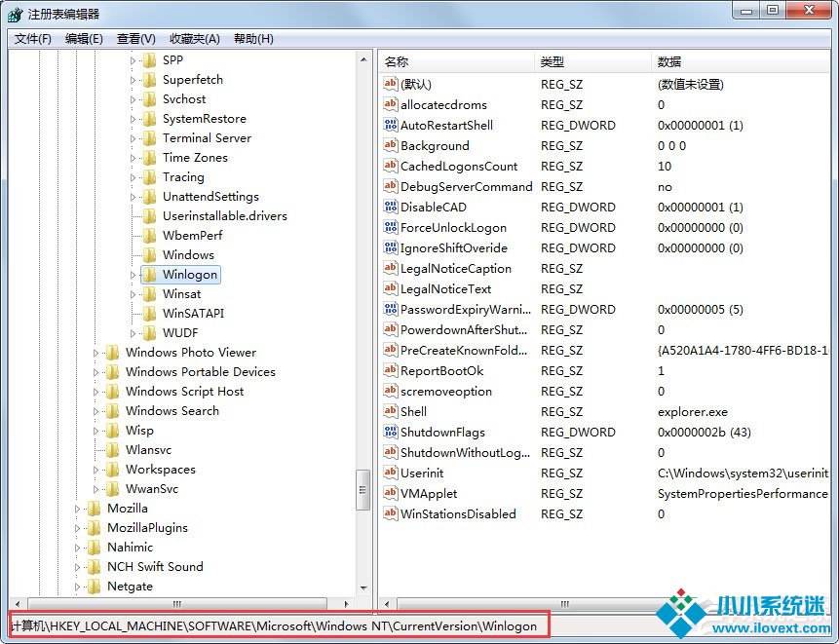Open the 帮助(H) menu
The height and width of the screenshot is (644, 839).
(253, 39)
